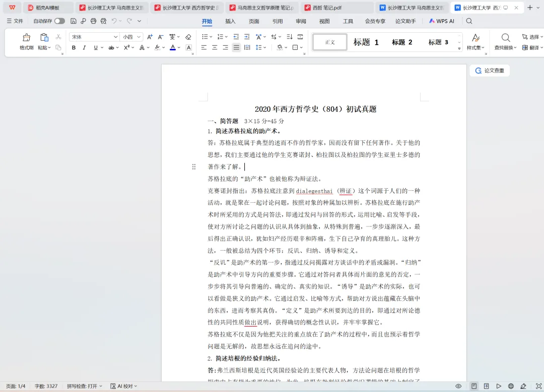Image resolution: width=544 pixels, height=392 pixels.
Task: Click the distributed alignment icon
Action: 247,47
